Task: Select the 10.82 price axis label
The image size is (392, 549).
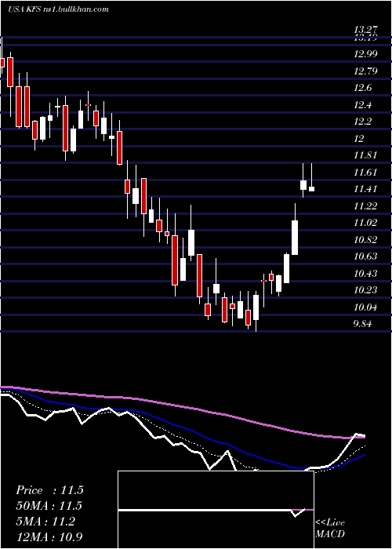Action: click(365, 239)
